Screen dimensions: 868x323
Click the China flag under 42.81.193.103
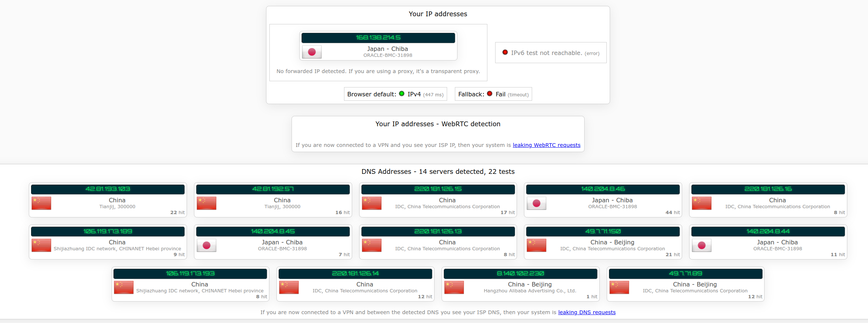coord(41,203)
